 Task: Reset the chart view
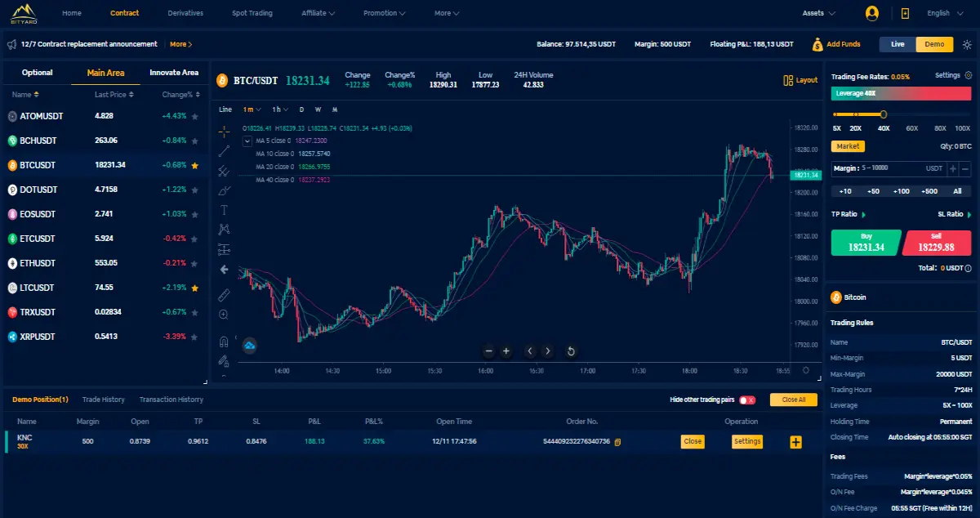click(x=571, y=351)
